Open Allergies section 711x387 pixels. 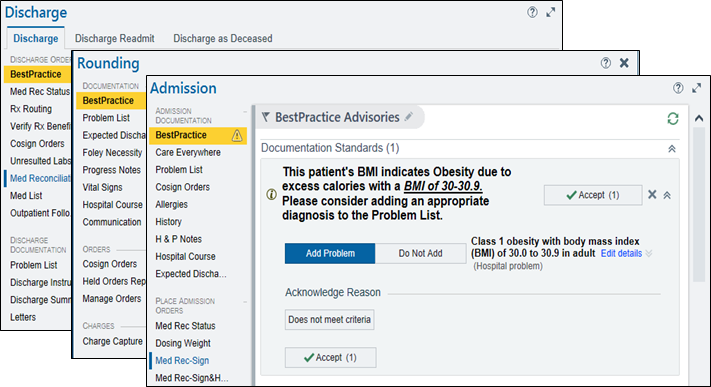[x=171, y=205]
